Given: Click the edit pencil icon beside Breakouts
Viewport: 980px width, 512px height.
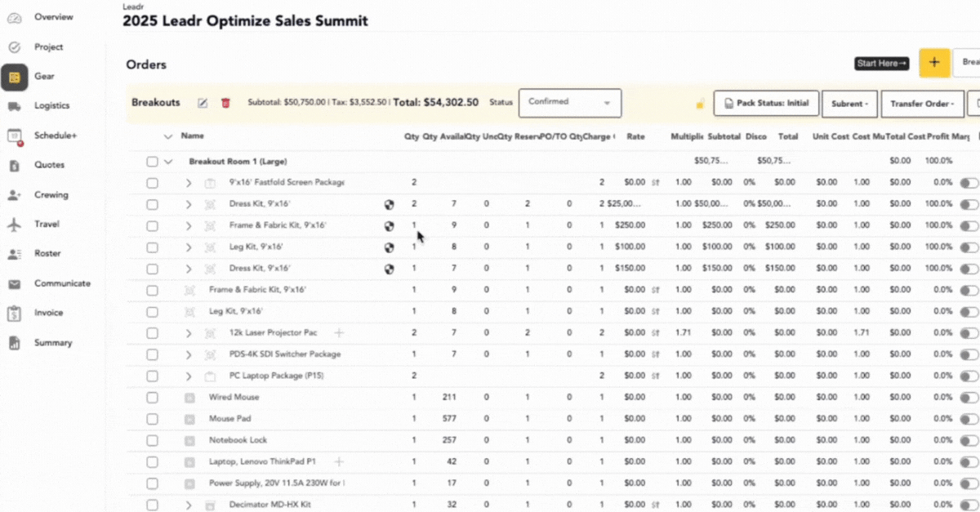Looking at the screenshot, I should pos(203,103).
